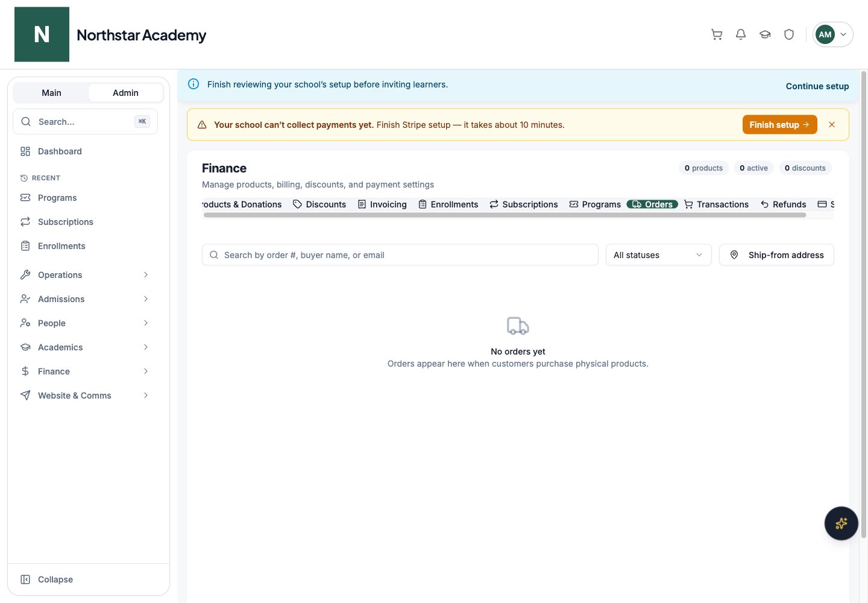Switch sidebar to Main view
The width and height of the screenshot is (868, 603).
coord(51,93)
